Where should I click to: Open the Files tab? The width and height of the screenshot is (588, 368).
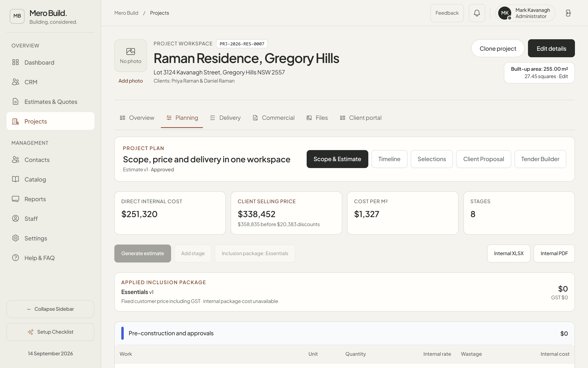(317, 118)
